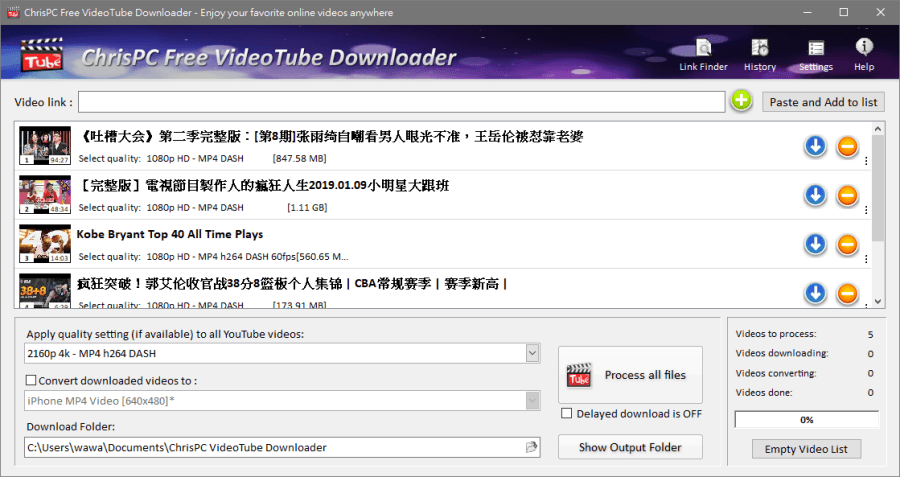The width and height of the screenshot is (900, 477).
Task: Open the History panel
Action: pos(760,55)
